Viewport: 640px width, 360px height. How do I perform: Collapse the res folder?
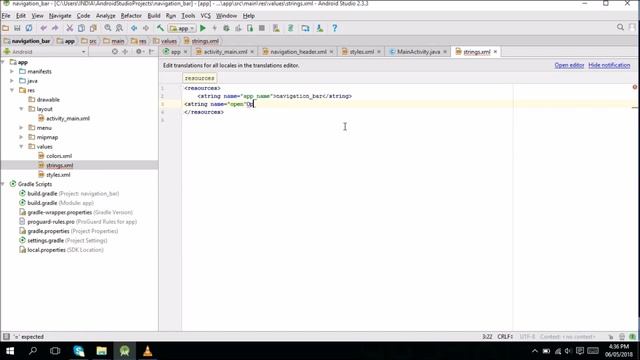12,90
